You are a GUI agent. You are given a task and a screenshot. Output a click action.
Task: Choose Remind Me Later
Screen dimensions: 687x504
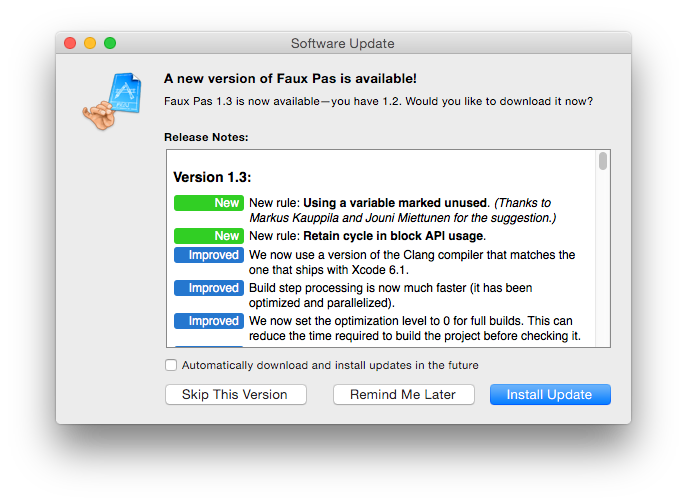[x=404, y=394]
